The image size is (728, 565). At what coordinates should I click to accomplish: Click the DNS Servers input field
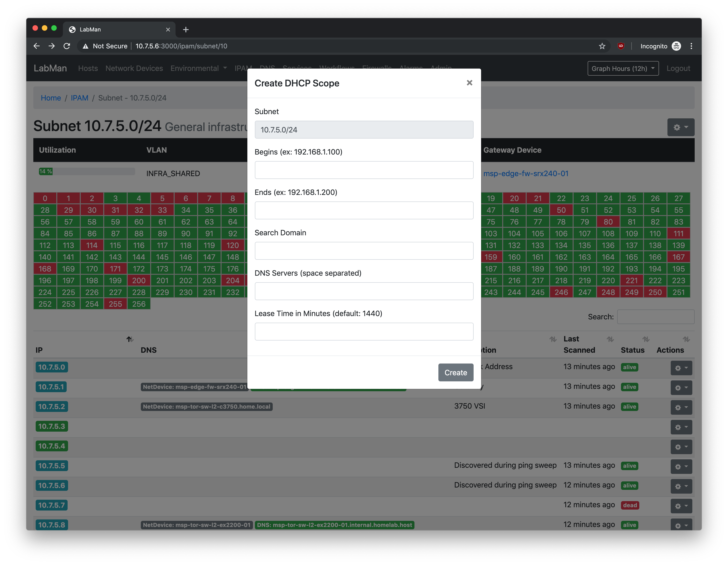364,291
